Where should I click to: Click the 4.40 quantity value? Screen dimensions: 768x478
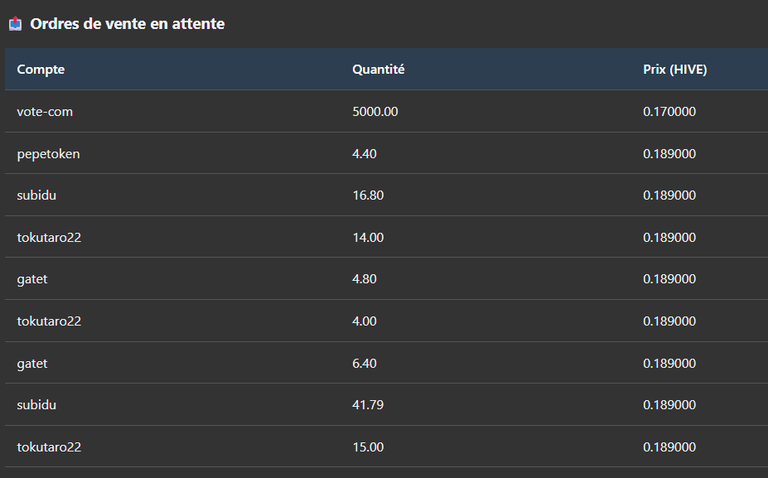coord(364,153)
